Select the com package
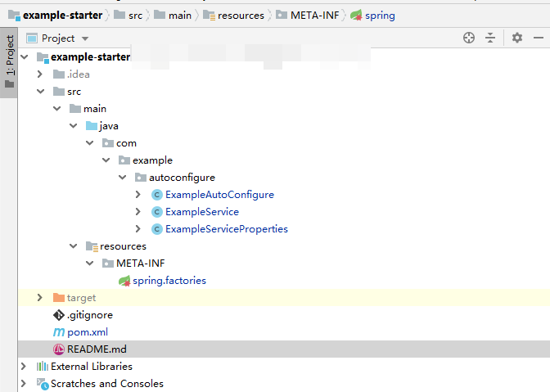Image resolution: width=550 pixels, height=392 pixels. point(126,143)
